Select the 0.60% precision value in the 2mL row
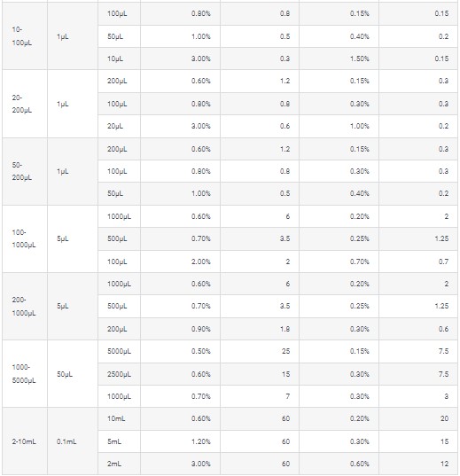Image resolution: width=460 pixels, height=476 pixels. [360, 464]
